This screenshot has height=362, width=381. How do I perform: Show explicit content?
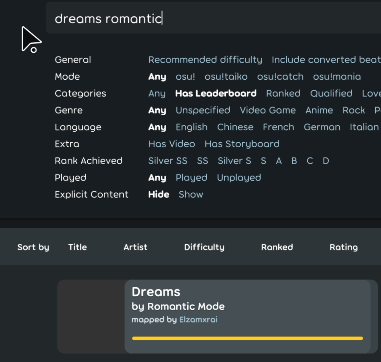191,195
